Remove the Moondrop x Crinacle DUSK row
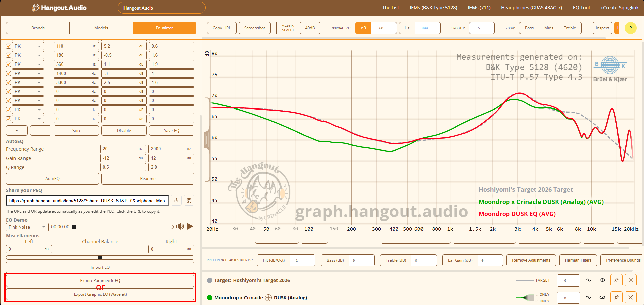Screen dimensions: 644x305 [631, 297]
